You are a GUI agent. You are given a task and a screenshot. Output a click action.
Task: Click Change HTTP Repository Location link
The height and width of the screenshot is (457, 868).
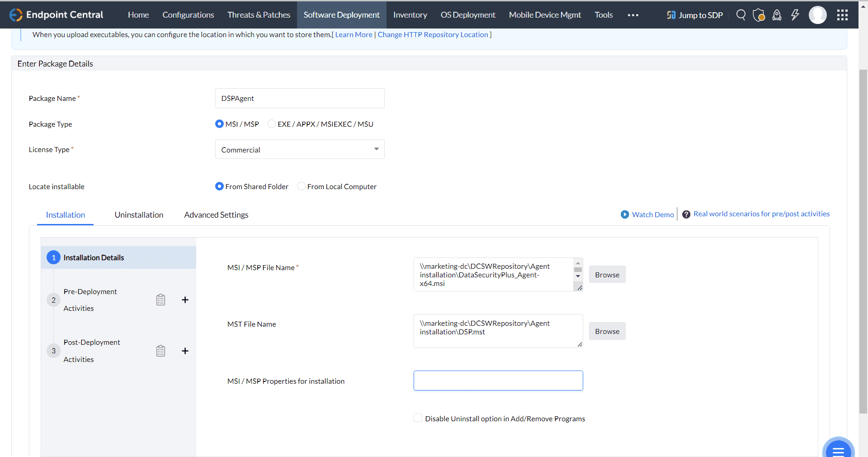[x=433, y=35]
